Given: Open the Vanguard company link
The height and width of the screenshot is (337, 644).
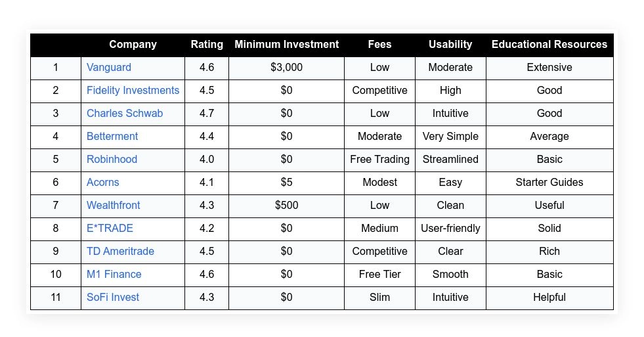Looking at the screenshot, I should click(x=109, y=68).
